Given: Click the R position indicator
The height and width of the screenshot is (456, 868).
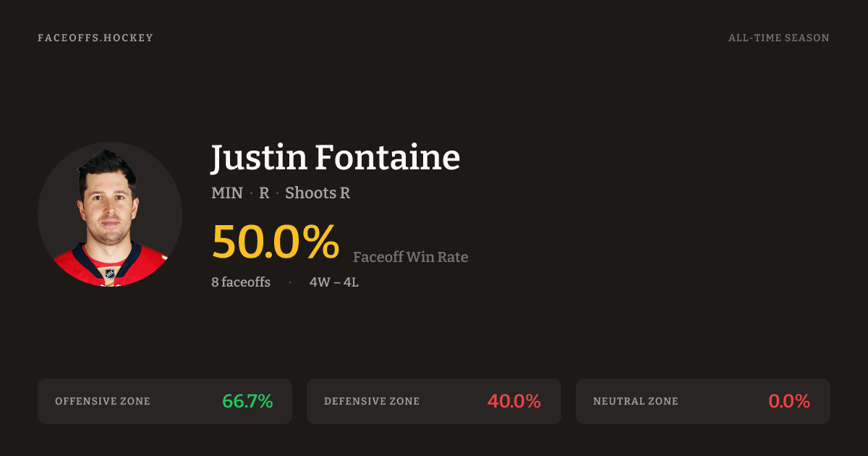Looking at the screenshot, I should [264, 193].
